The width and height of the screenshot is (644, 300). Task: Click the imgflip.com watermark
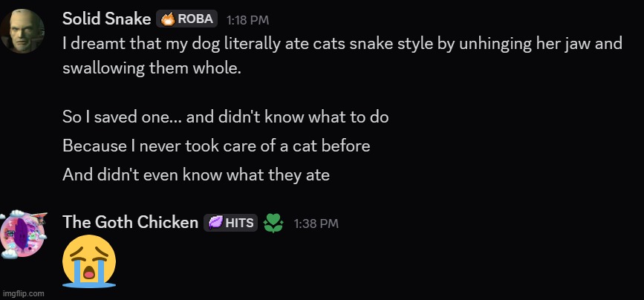pos(24,293)
